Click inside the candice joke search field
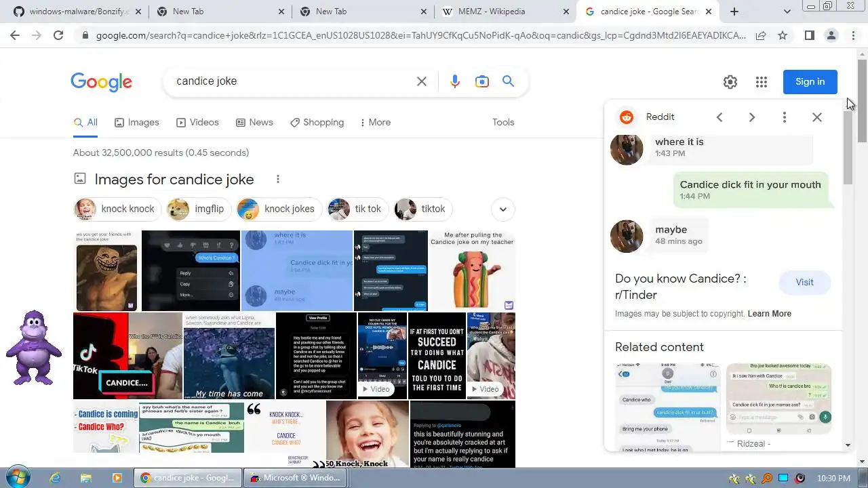The height and width of the screenshot is (488, 868). click(292, 81)
